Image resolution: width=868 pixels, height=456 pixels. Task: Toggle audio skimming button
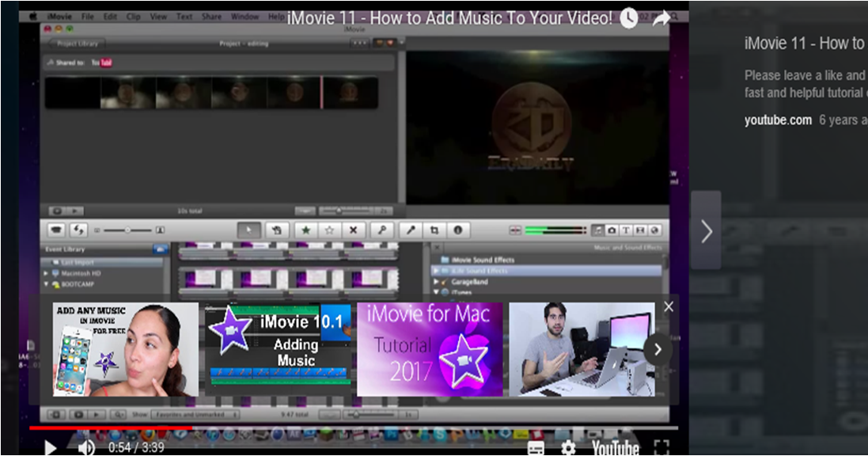(515, 230)
